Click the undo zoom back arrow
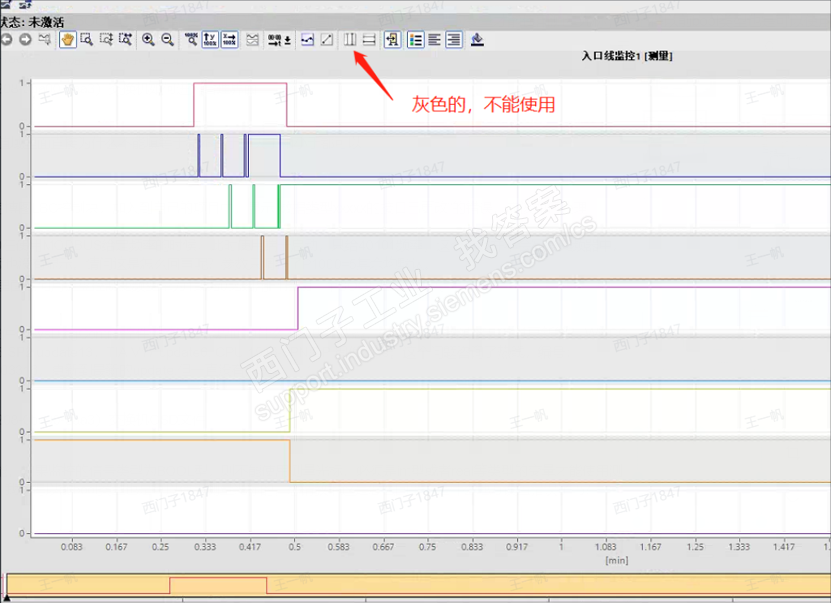Screen dimensions: 831x603 tap(6, 39)
